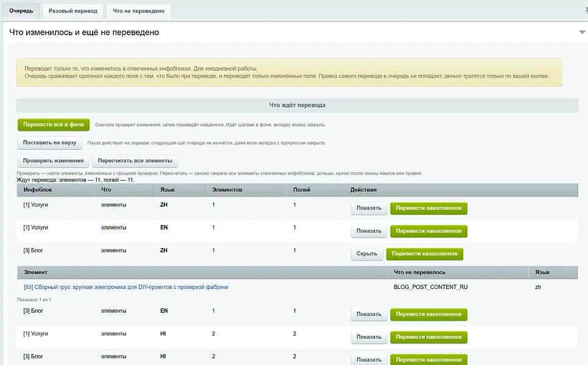Click Проверить изменения button
588x365 pixels.
[x=53, y=161]
